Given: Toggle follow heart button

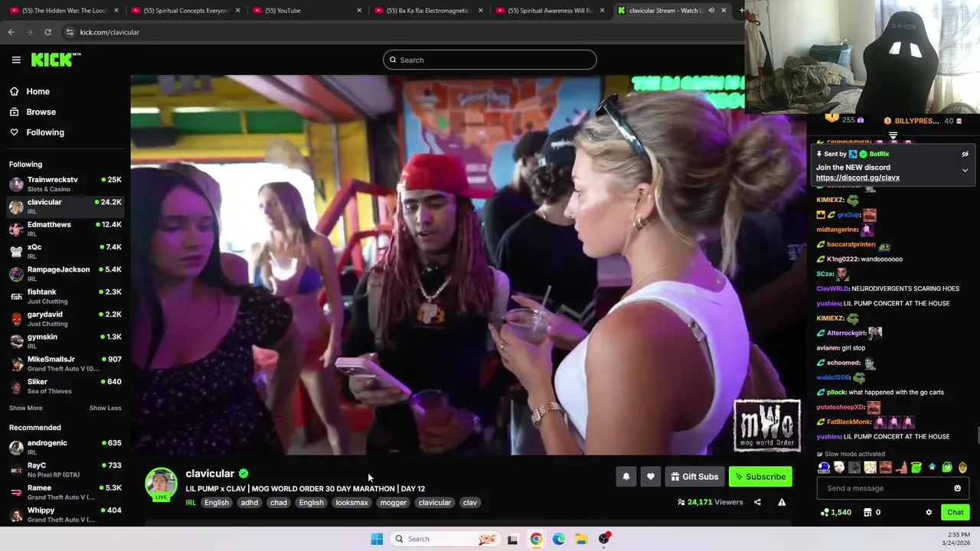Looking at the screenshot, I should 650,477.
